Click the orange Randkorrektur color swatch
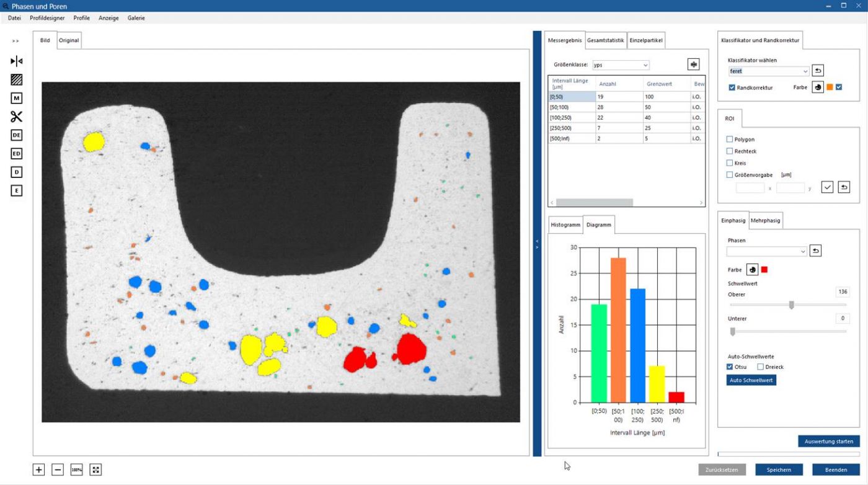This screenshot has width=868, height=485. [x=830, y=87]
